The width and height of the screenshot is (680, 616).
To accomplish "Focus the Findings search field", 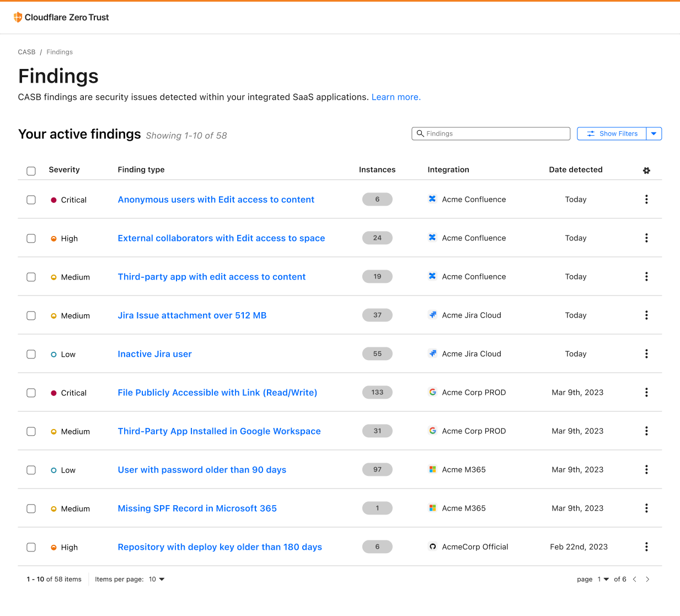I will click(x=491, y=133).
